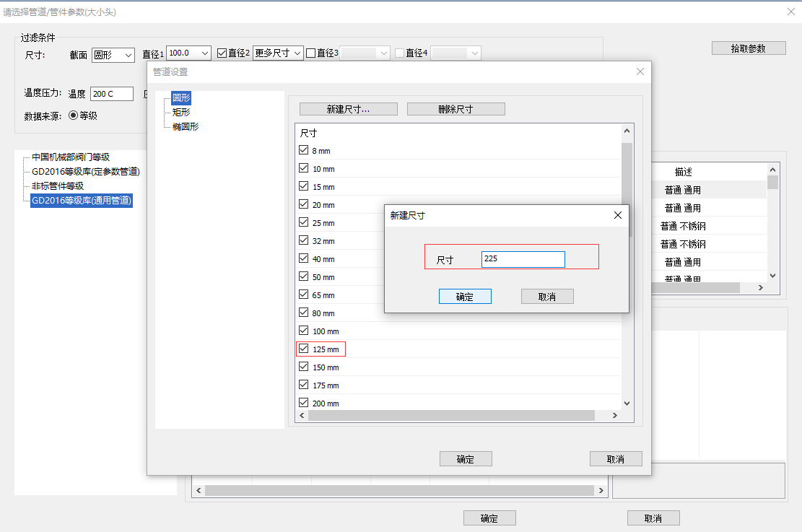Toggle the 8 mm size checkbox
This screenshot has width=802, height=532.
(x=304, y=150)
